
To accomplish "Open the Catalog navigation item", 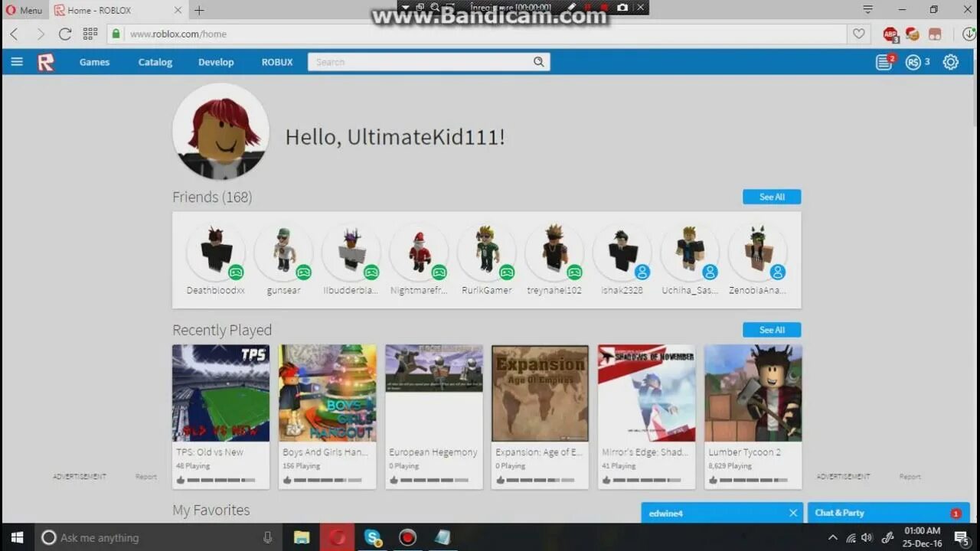I will point(155,62).
